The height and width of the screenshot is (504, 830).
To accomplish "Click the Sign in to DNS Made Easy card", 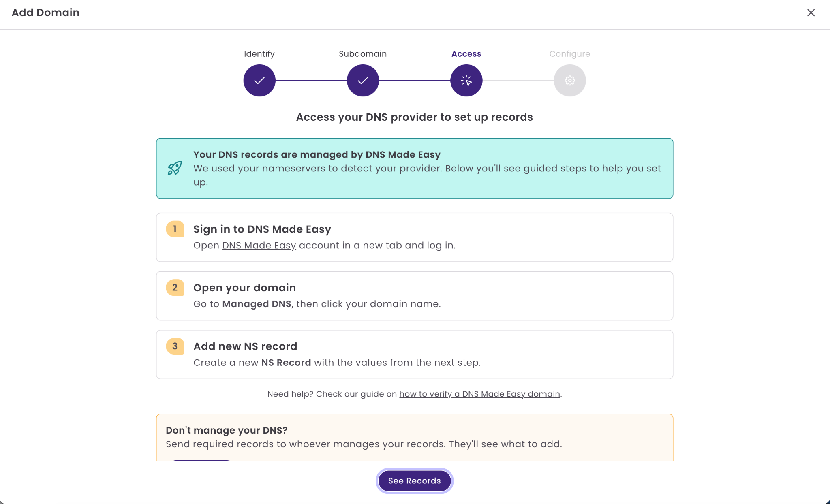I will pyautogui.click(x=415, y=237).
